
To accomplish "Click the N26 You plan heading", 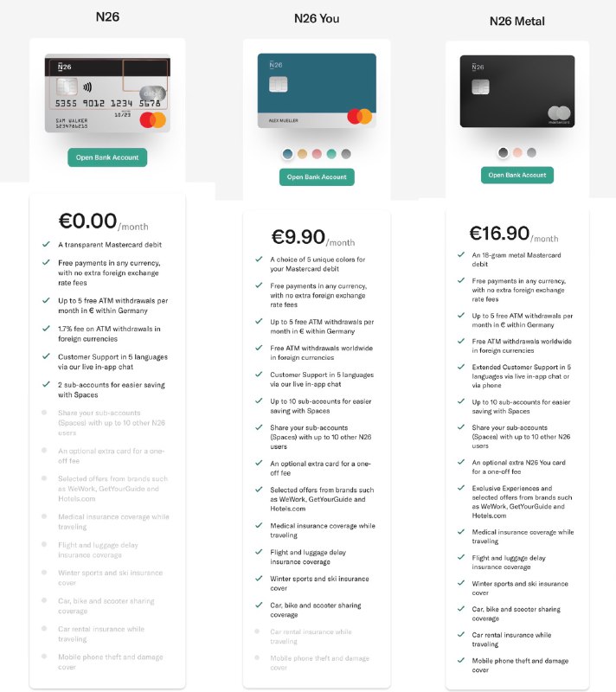I will 317,18.
